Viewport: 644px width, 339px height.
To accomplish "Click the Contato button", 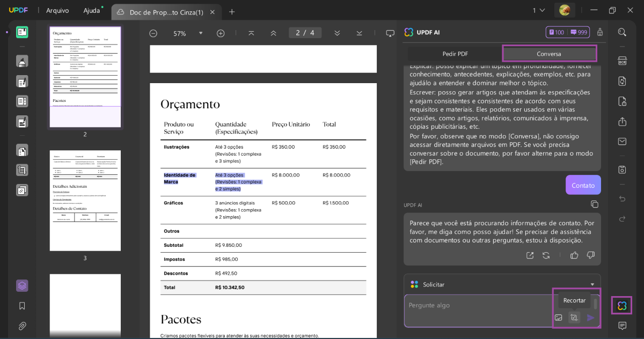I will [583, 185].
